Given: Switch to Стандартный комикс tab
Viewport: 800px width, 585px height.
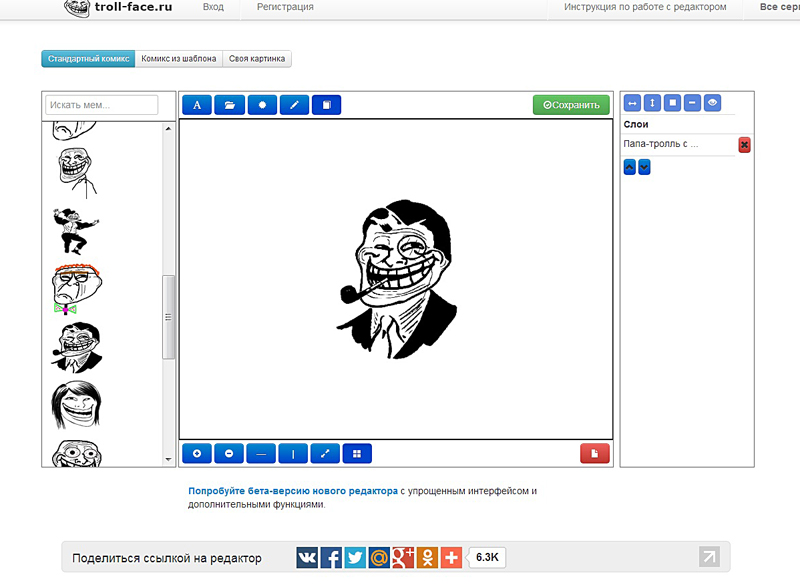Looking at the screenshot, I should (x=88, y=59).
